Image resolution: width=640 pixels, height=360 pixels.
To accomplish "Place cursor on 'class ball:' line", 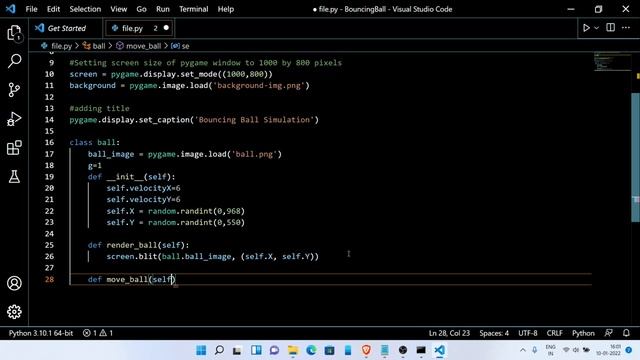I will click(x=94, y=142).
